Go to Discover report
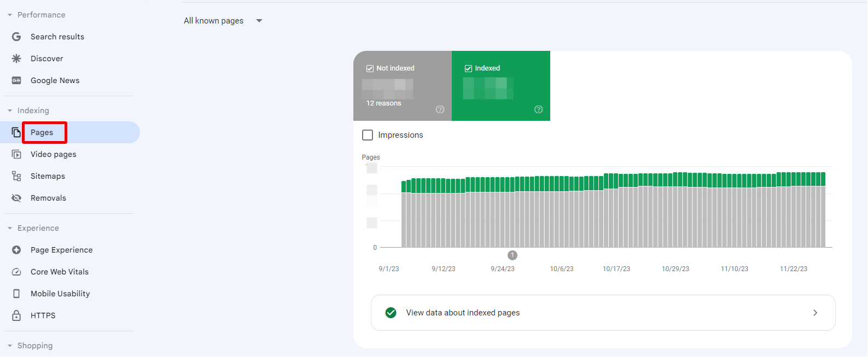Screen dimensions: 868x357 (x=46, y=58)
